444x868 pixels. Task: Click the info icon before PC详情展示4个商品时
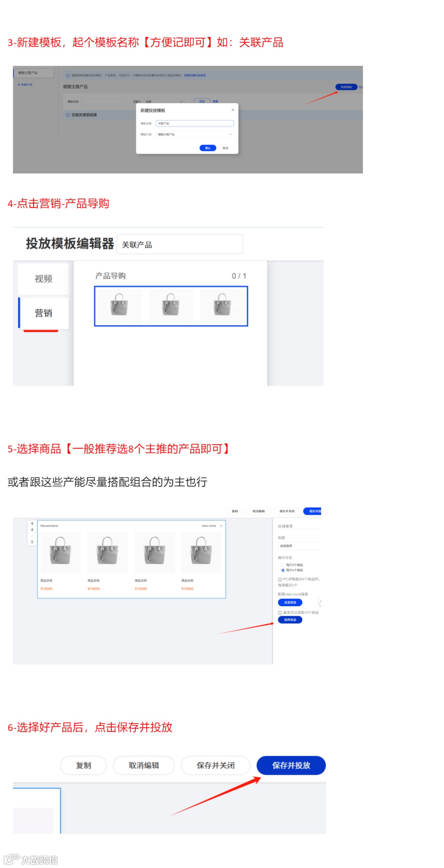tap(280, 579)
